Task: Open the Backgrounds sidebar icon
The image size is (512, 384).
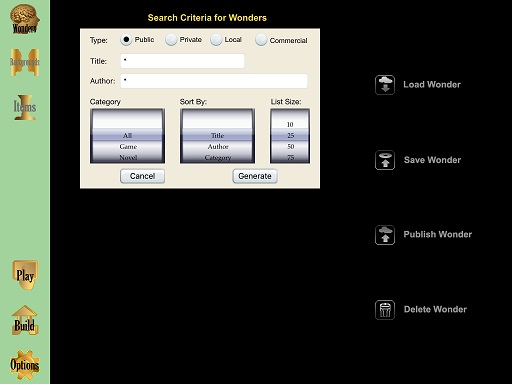Action: (25, 62)
